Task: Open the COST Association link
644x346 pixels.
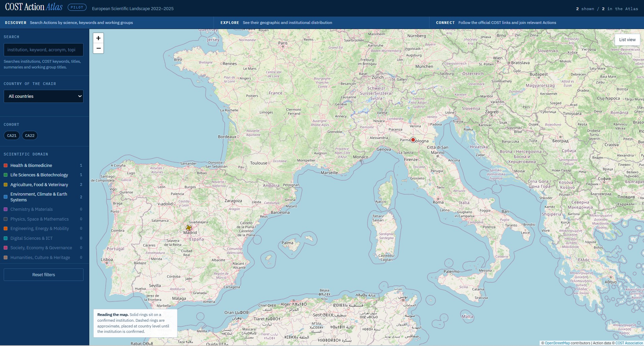Action: (x=629, y=343)
